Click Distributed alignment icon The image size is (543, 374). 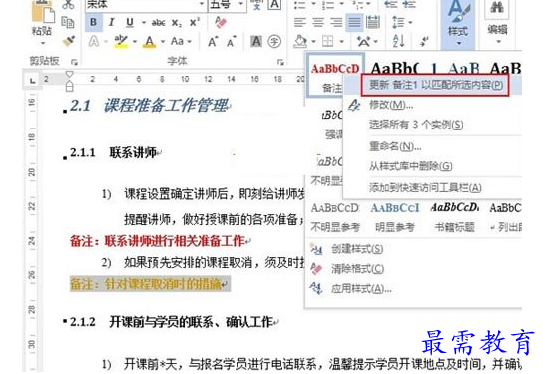pyautogui.click(x=373, y=23)
